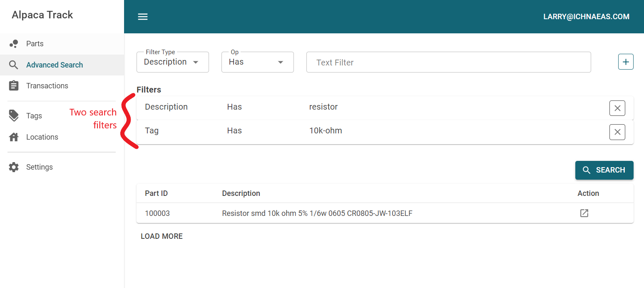The height and width of the screenshot is (288, 644).
Task: Click the Filter Type dropdown arrow
Action: [196, 62]
